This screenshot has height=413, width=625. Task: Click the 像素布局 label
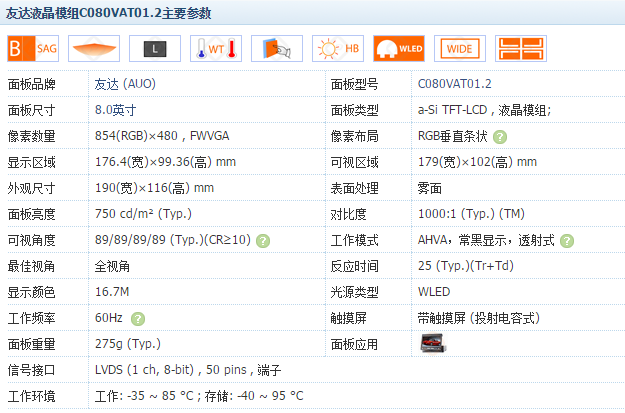click(354, 136)
